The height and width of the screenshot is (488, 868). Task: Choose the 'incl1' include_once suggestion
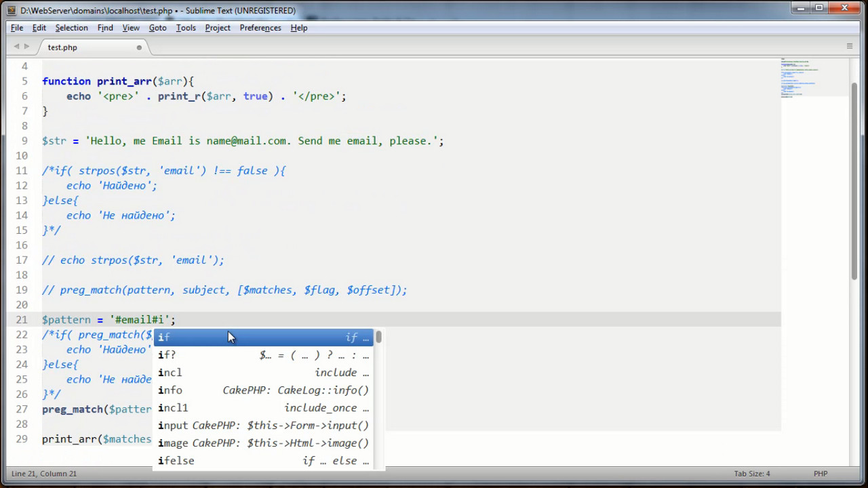click(x=264, y=407)
